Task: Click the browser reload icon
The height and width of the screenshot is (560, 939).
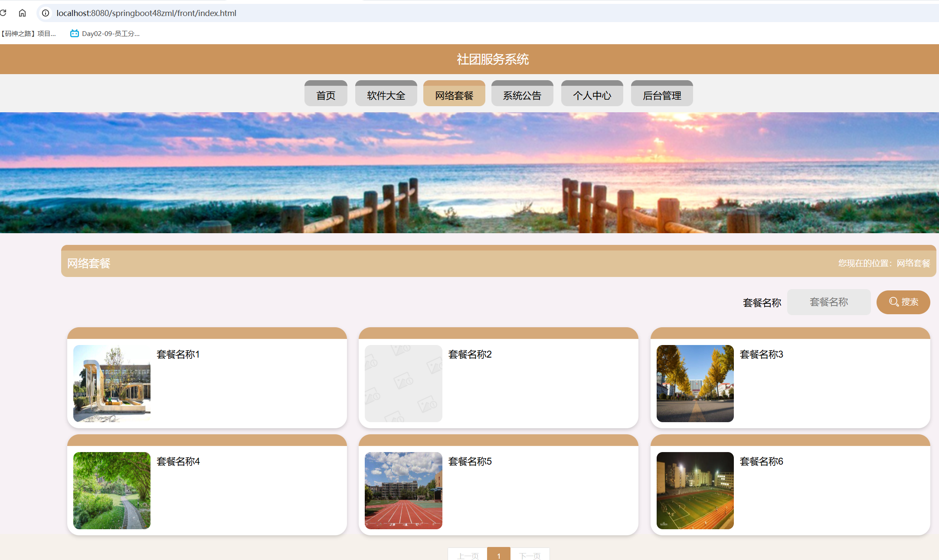Action: (x=3, y=13)
